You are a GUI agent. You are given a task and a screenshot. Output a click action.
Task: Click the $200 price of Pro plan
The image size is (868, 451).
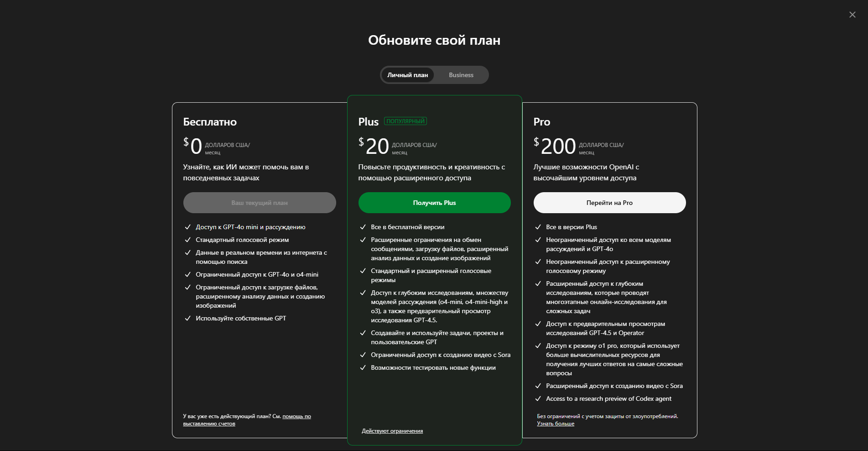[555, 146]
